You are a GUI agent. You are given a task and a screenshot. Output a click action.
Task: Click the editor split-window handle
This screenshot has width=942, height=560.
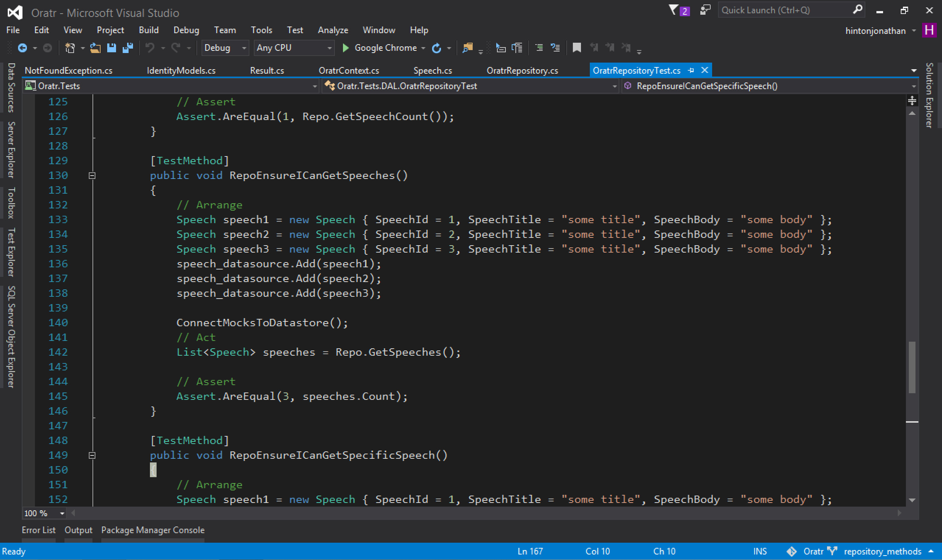(x=912, y=101)
